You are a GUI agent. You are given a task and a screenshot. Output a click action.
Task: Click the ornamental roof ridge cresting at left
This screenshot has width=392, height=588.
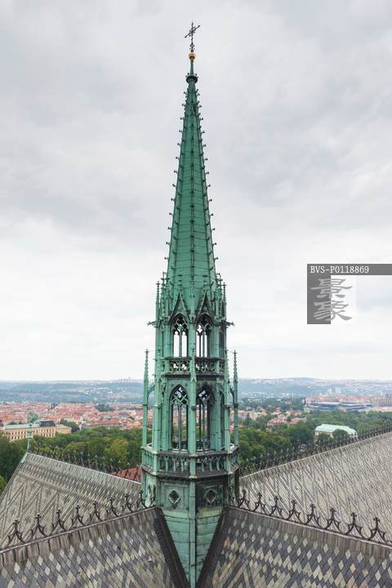75,521
